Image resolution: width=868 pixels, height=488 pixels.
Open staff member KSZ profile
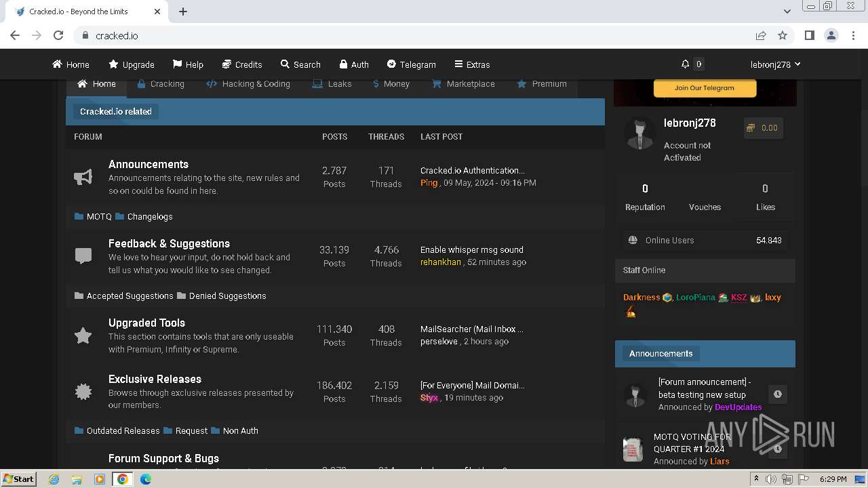[x=739, y=297]
